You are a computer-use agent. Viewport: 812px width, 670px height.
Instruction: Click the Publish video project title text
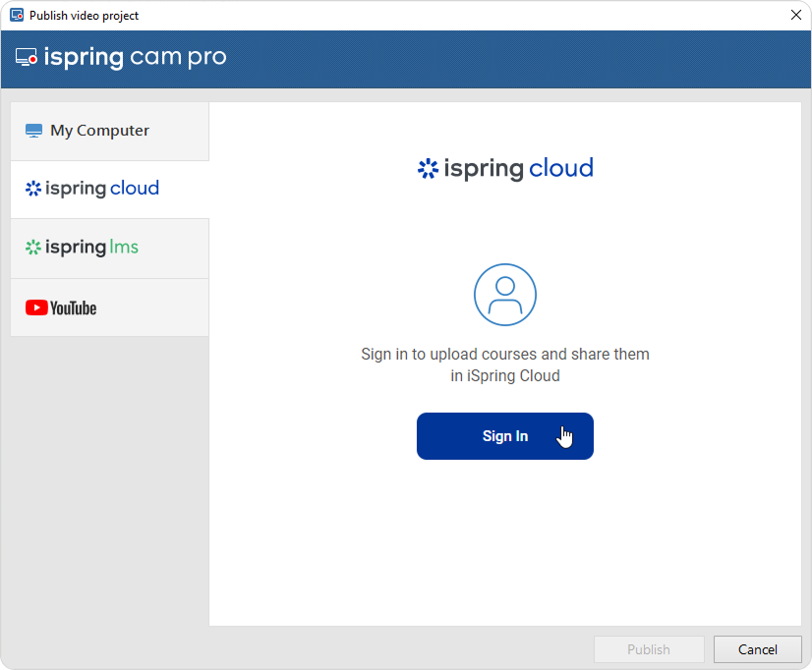[84, 16]
